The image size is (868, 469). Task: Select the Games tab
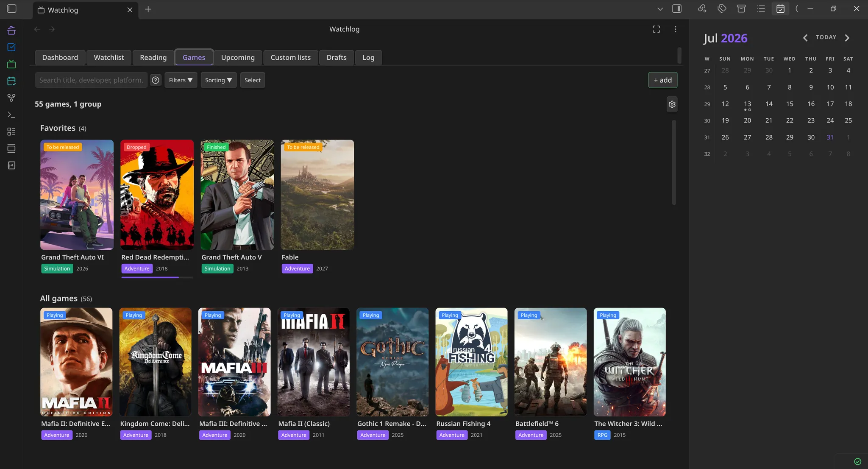[194, 58]
